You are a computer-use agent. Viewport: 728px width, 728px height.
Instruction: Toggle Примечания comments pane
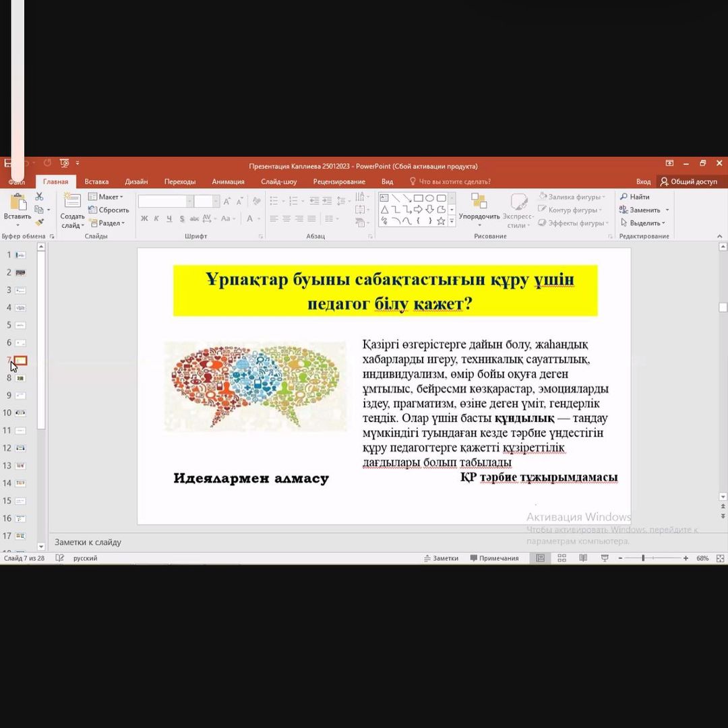pyautogui.click(x=495, y=558)
